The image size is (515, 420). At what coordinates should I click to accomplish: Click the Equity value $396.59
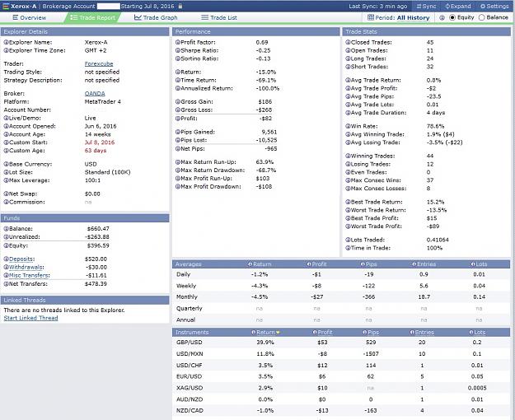(x=98, y=245)
